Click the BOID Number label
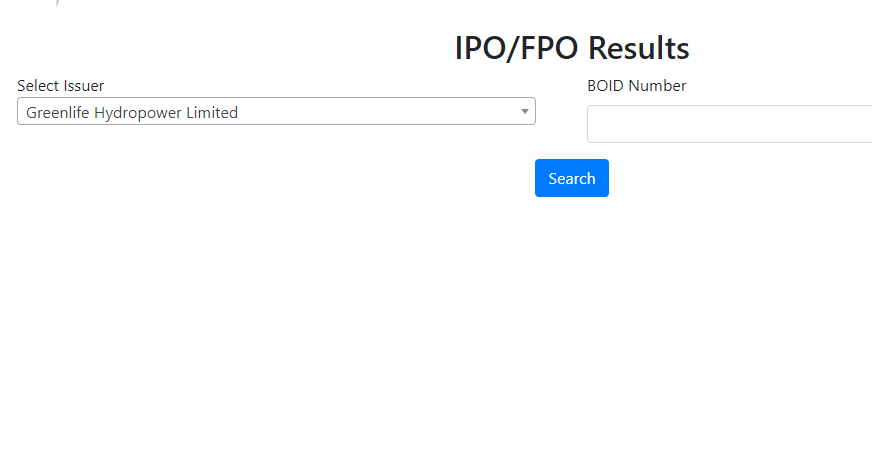This screenshot has height=465, width=872. point(637,86)
